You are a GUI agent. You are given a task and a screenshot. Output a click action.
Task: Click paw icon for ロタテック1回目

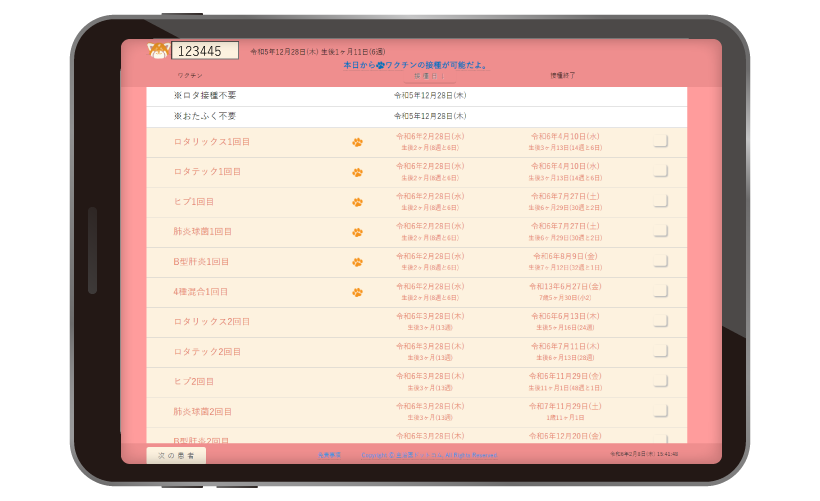point(357,172)
